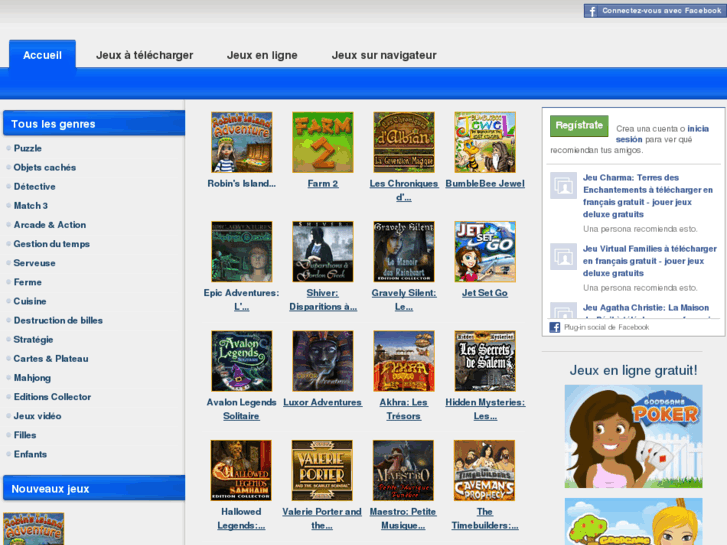Open the Filles genre
The width and height of the screenshot is (727, 545).
point(25,435)
